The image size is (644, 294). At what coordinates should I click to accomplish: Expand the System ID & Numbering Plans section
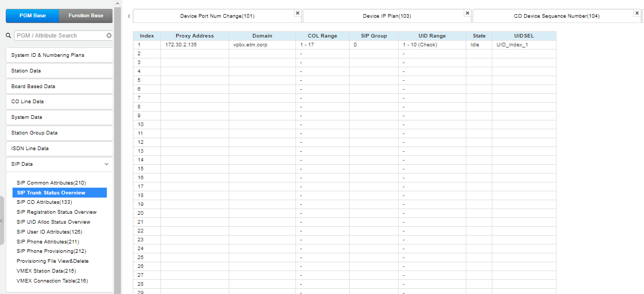click(59, 55)
